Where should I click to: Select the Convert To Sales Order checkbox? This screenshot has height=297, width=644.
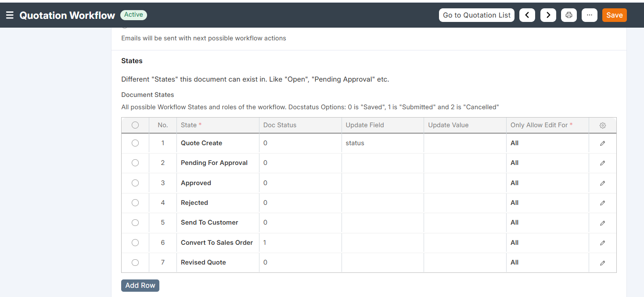[x=135, y=243]
